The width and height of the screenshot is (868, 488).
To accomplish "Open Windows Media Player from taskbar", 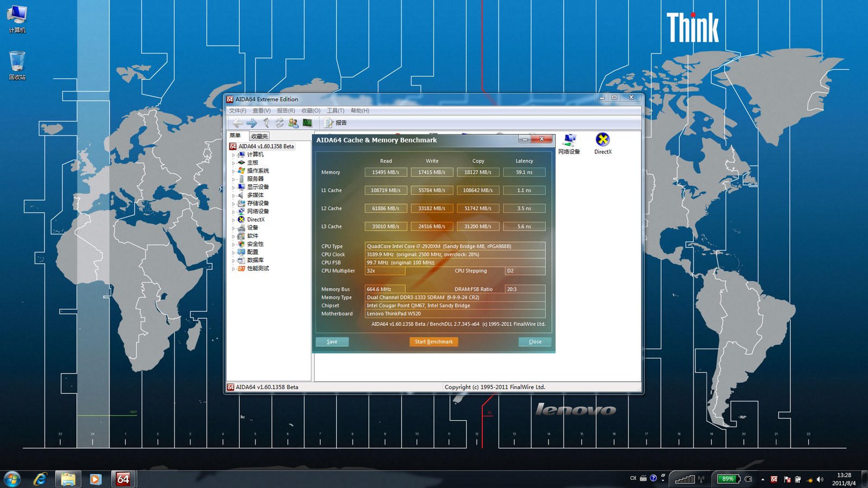I will pyautogui.click(x=95, y=479).
